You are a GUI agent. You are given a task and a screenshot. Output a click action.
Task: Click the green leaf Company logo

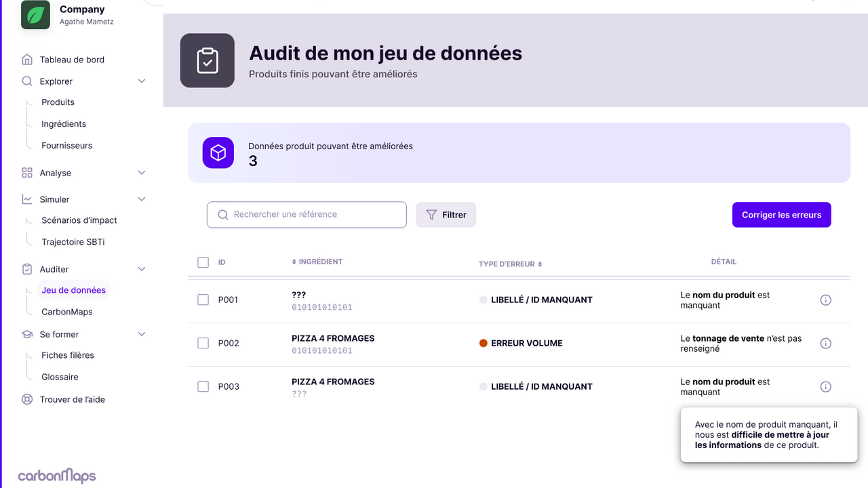35,15
